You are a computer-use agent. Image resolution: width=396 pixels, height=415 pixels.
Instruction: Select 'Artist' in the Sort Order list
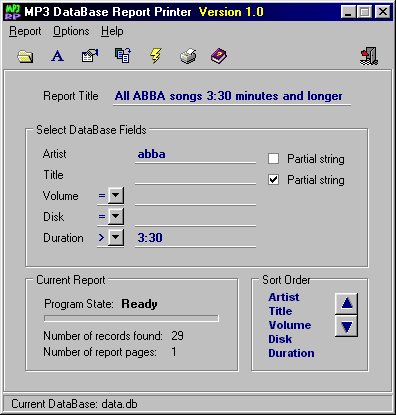coord(284,297)
